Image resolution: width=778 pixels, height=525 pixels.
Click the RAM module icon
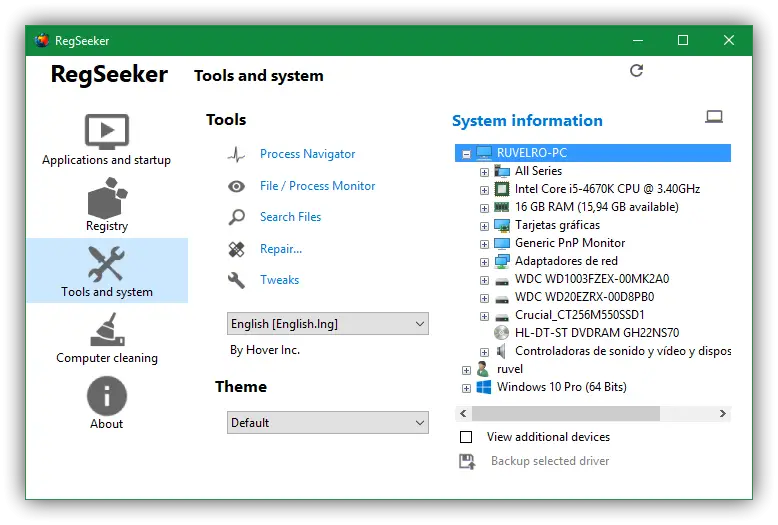pyautogui.click(x=502, y=207)
